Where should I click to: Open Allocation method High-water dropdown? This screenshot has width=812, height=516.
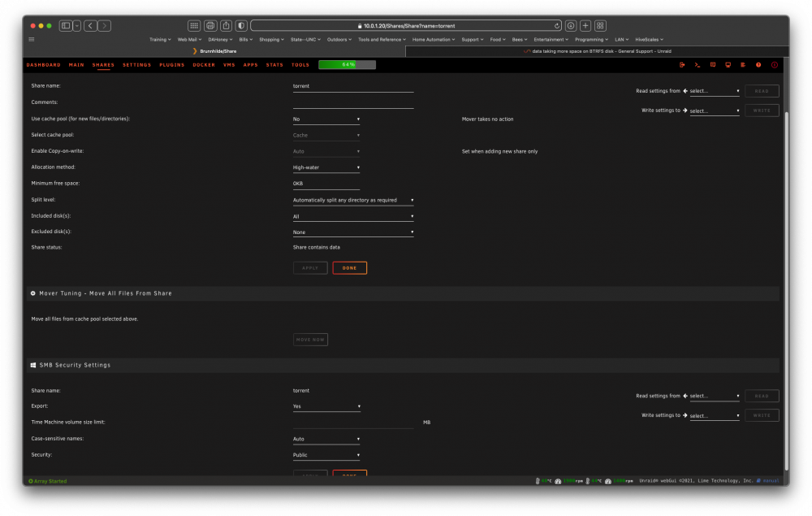point(326,167)
